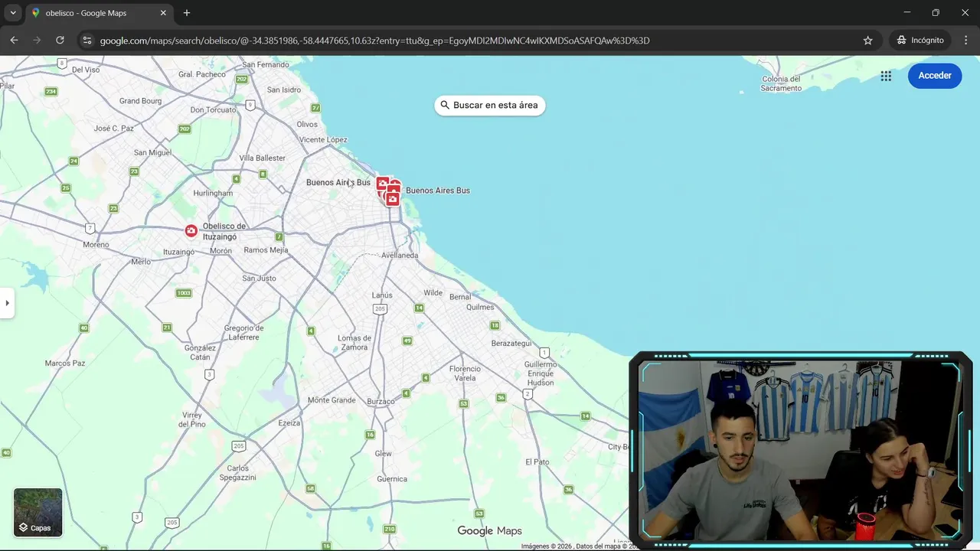
Task: Select the Obelisco de Ituzaingó red marker
Action: tap(191, 231)
